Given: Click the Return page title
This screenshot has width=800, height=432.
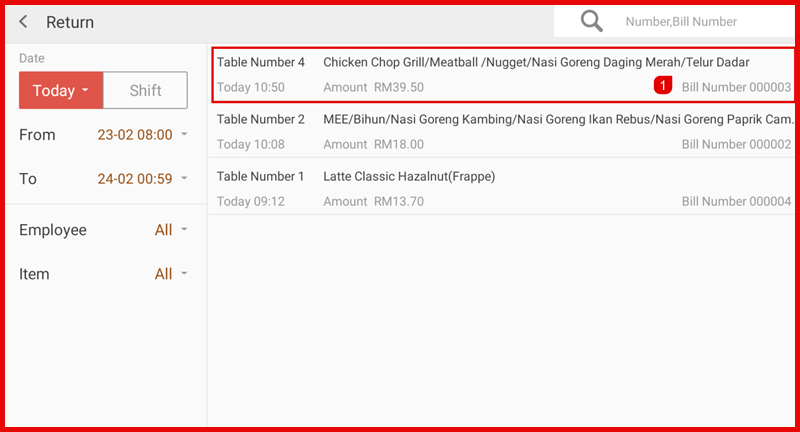Looking at the screenshot, I should click(70, 22).
